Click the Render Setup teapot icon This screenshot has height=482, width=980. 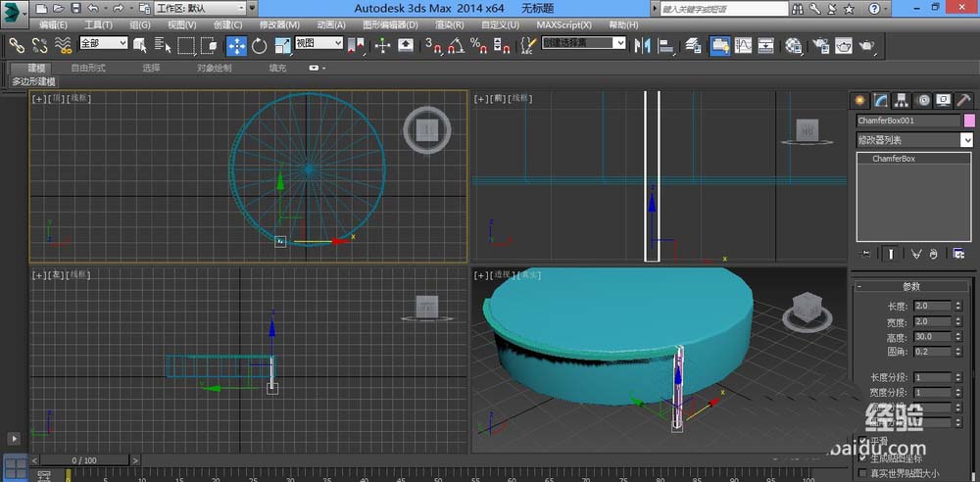click(819, 45)
